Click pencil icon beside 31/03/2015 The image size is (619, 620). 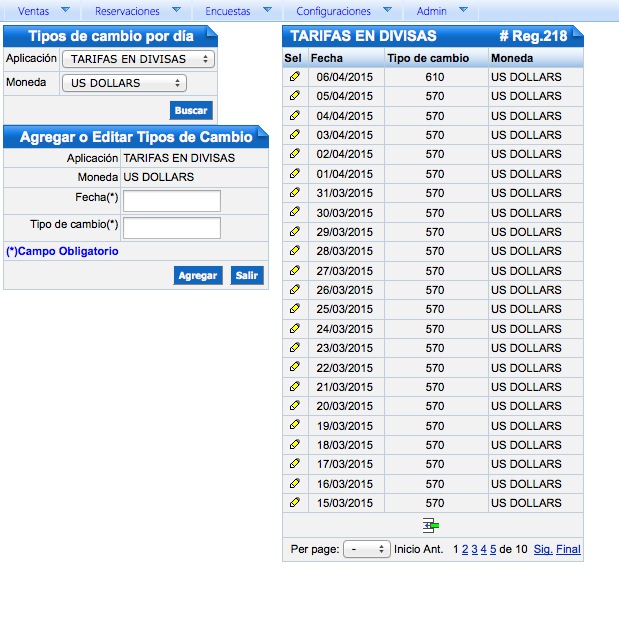294,193
